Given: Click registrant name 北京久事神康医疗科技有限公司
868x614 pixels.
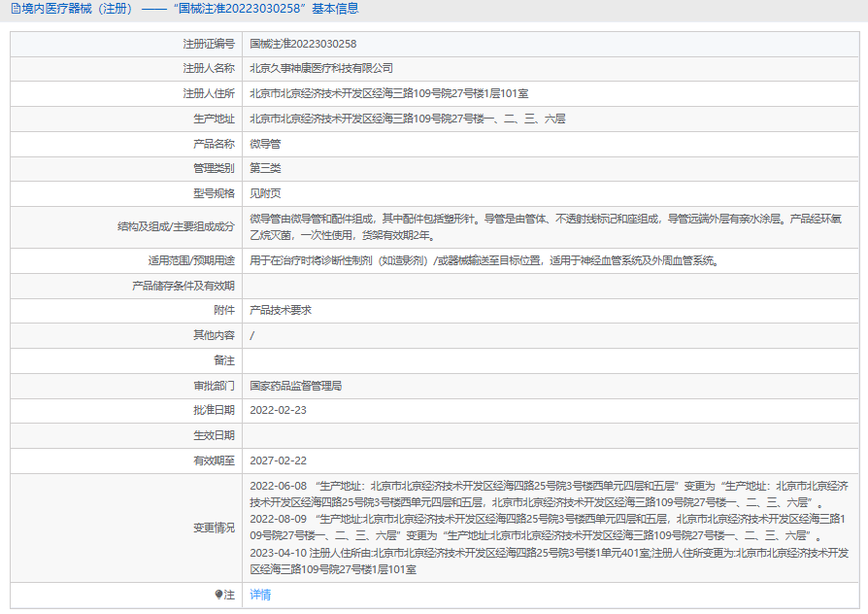Looking at the screenshot, I should coord(321,69).
